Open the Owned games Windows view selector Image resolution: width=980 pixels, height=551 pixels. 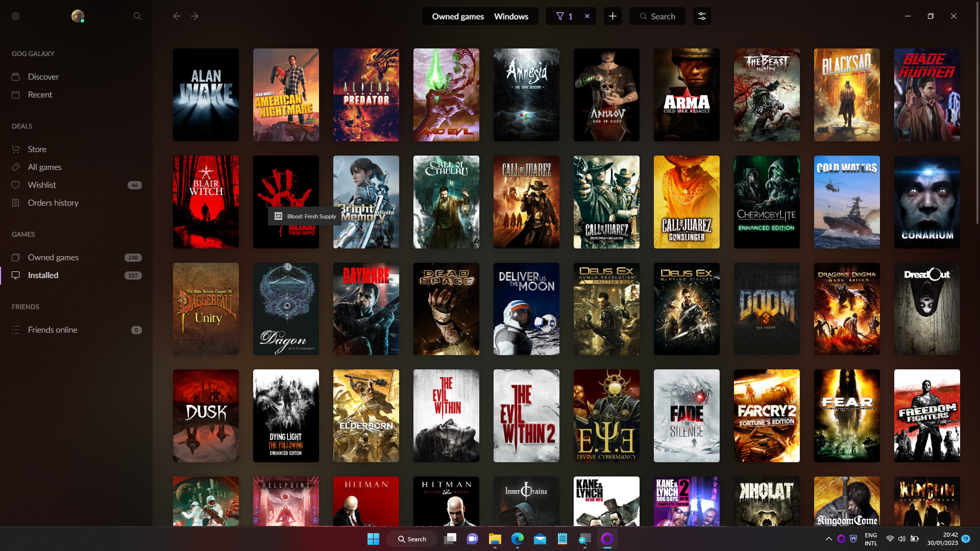480,16
